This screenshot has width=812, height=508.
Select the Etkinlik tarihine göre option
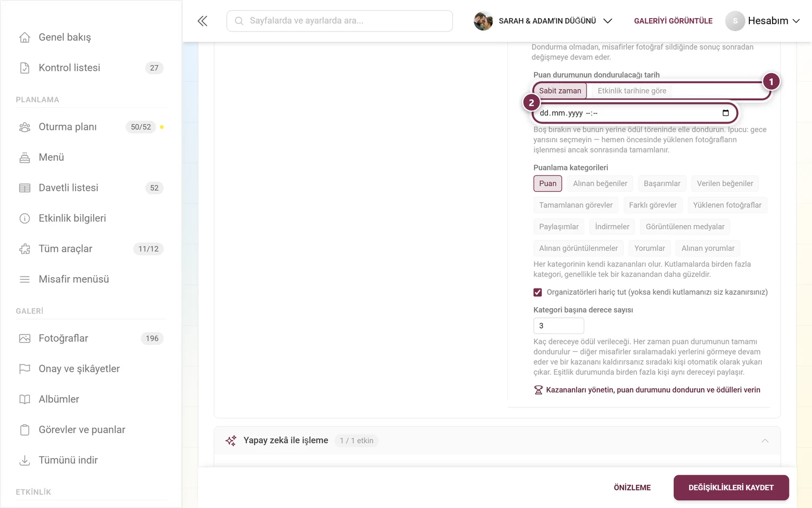tap(632, 91)
